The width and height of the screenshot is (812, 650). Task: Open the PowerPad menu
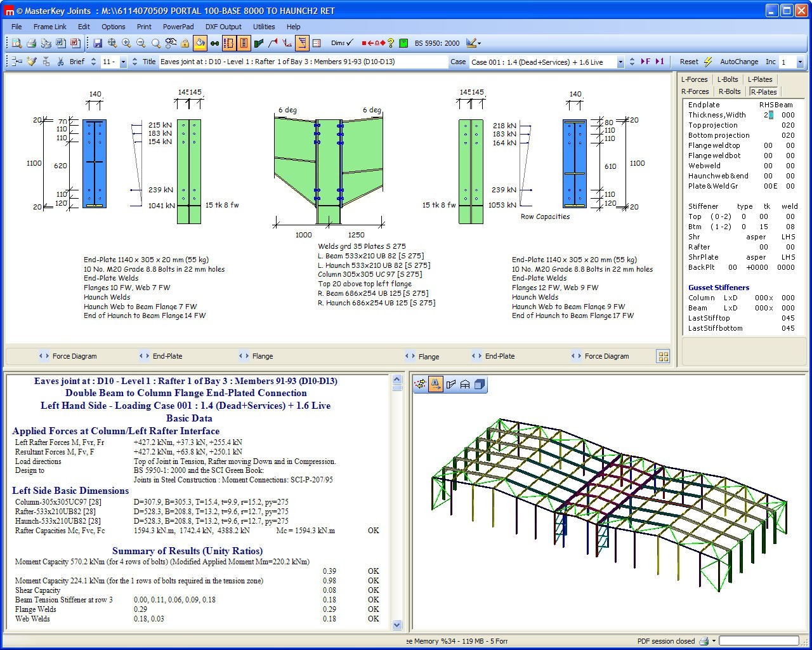[x=178, y=27]
